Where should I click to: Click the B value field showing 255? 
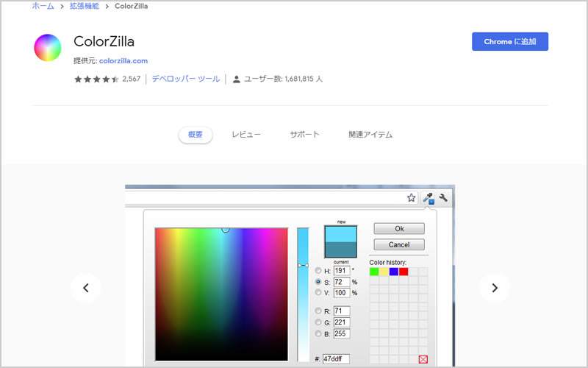pos(342,333)
